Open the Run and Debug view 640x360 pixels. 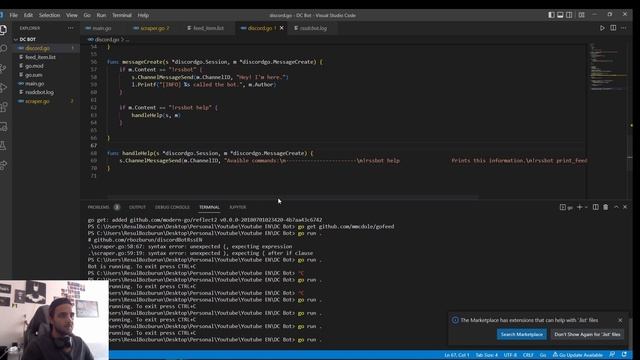(3, 87)
